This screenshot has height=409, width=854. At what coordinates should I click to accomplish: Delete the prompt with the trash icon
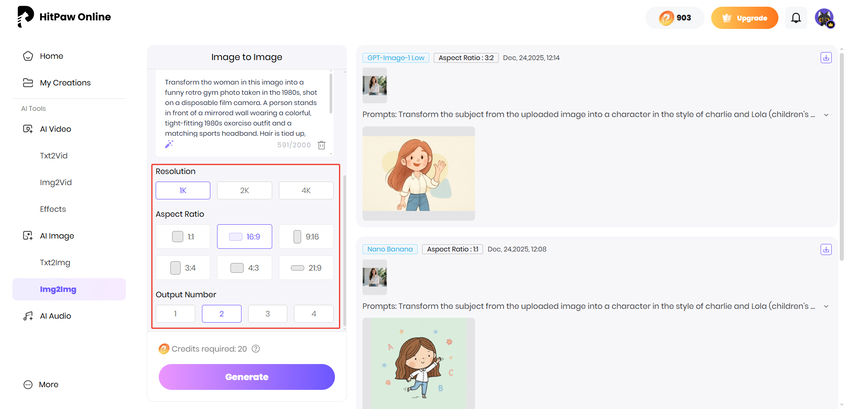click(x=321, y=145)
